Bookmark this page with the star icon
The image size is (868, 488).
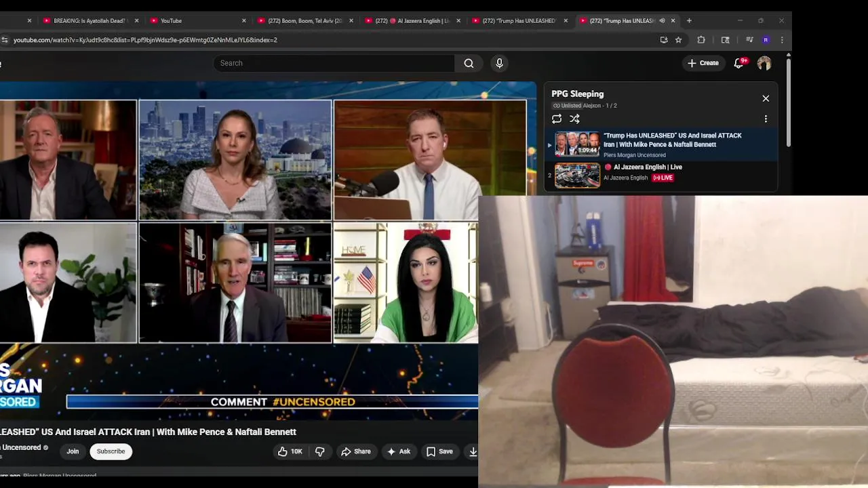pyautogui.click(x=678, y=40)
